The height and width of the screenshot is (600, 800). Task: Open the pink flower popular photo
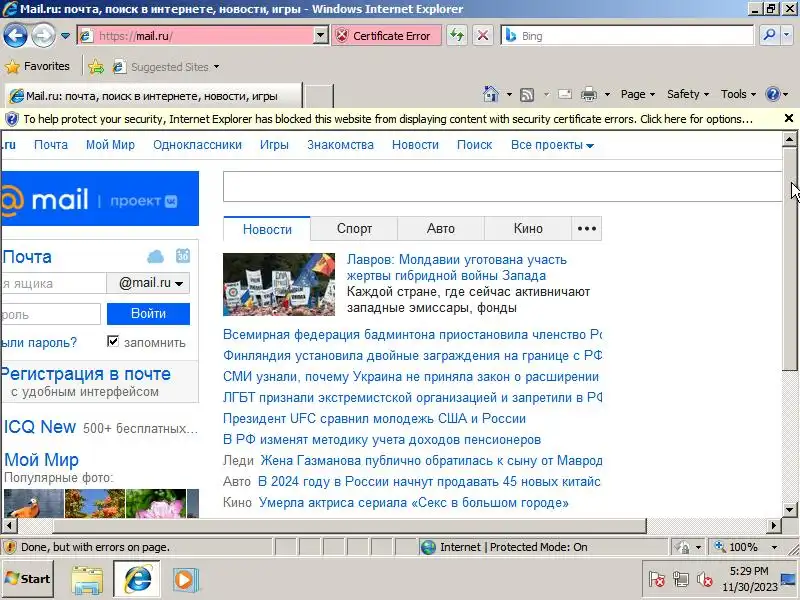[156, 504]
